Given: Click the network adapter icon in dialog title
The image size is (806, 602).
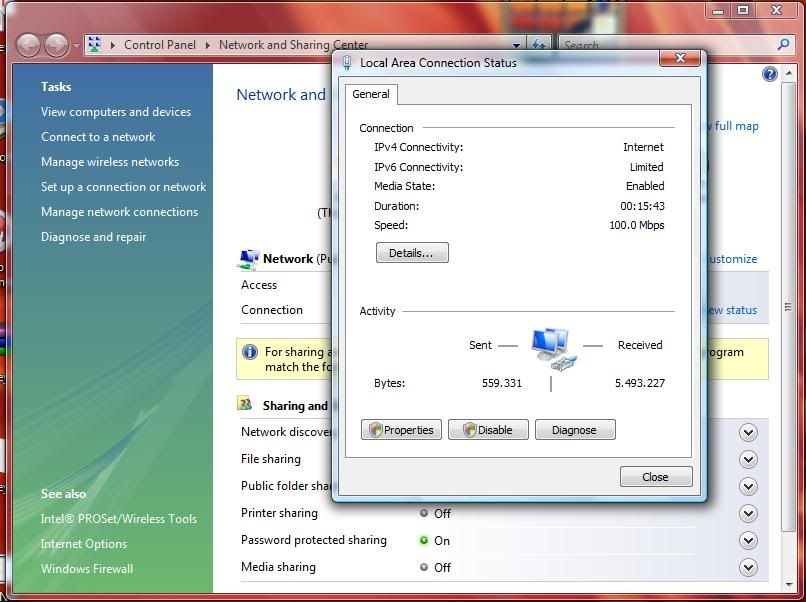Looking at the screenshot, I should point(347,63).
